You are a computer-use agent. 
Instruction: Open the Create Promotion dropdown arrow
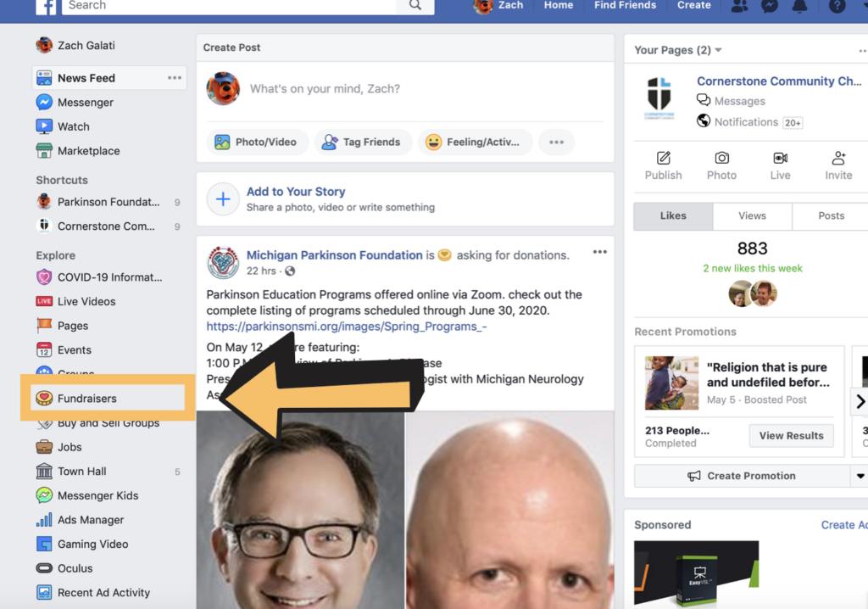(860, 476)
